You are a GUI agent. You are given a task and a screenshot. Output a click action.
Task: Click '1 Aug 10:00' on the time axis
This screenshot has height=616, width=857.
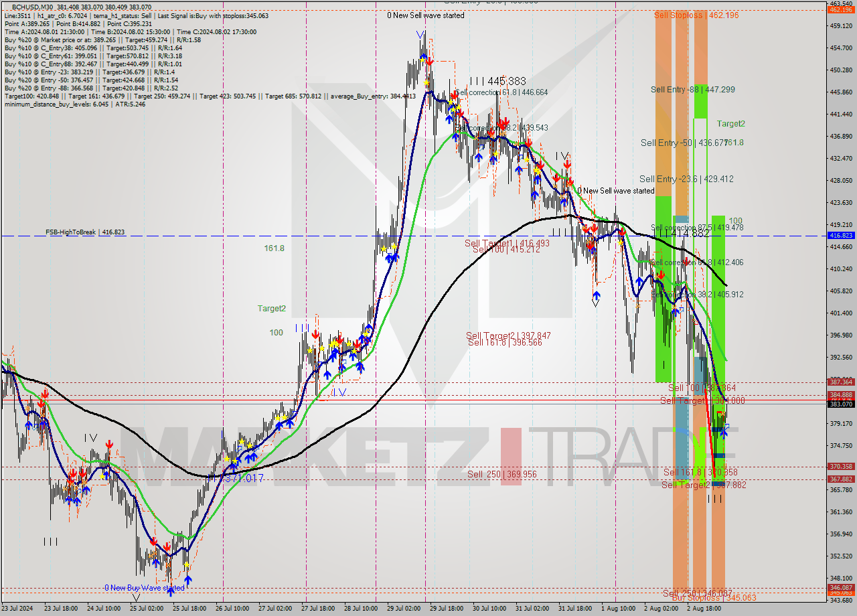618,609
